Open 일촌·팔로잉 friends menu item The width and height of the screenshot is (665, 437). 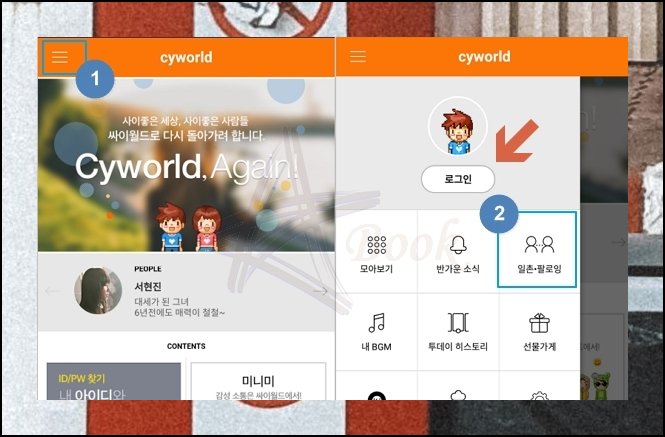539,254
